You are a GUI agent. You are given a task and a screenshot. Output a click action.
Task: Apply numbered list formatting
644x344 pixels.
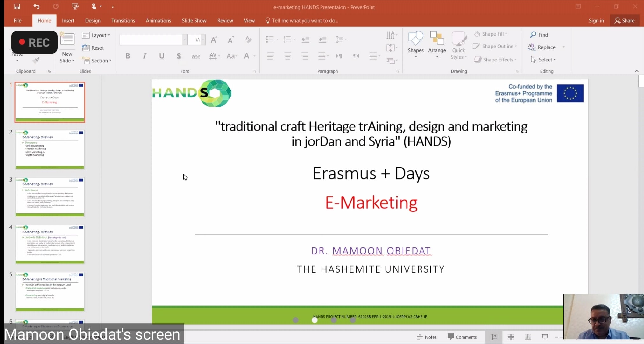click(287, 39)
